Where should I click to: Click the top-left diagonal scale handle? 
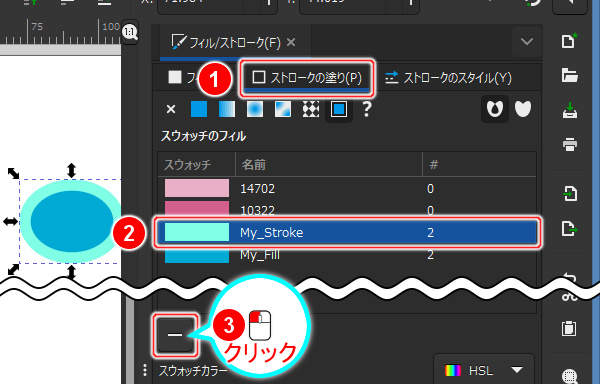(x=13, y=173)
